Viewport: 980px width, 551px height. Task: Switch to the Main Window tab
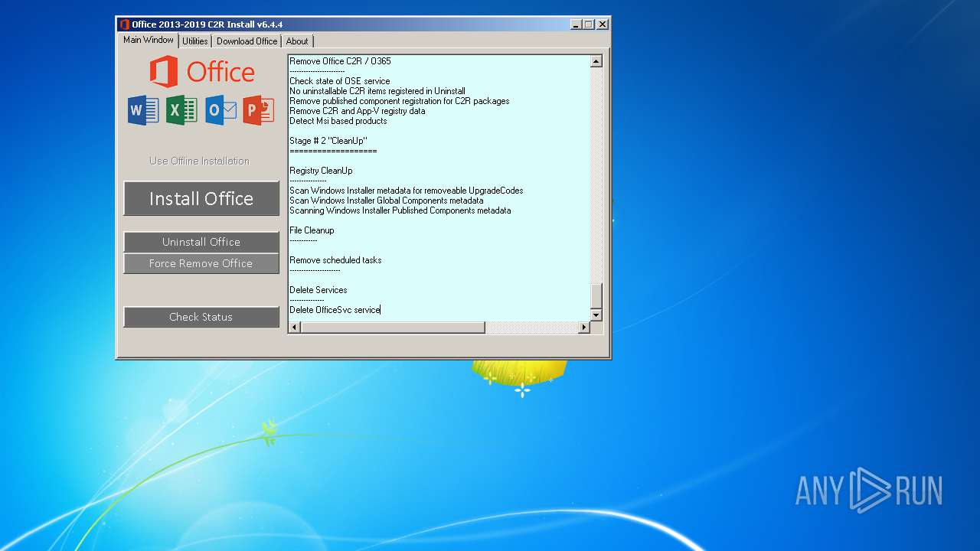pyautogui.click(x=149, y=40)
